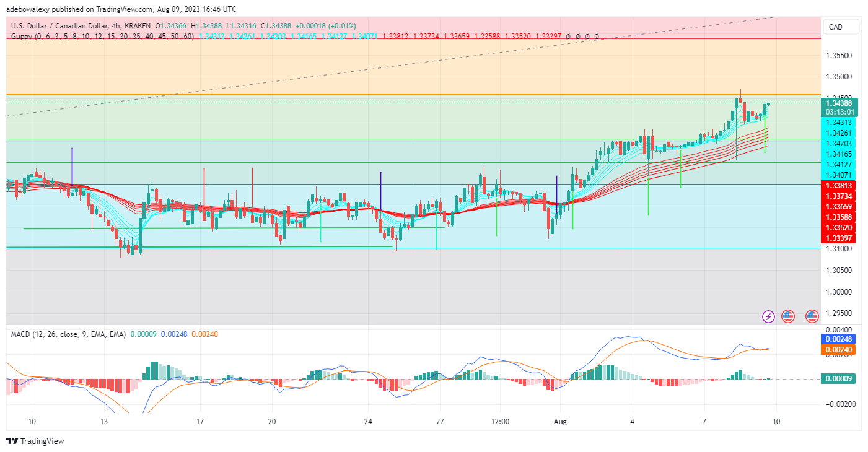The image size is (868, 452).
Task: Click the 1.30000 price axis label
Action: (x=839, y=292)
